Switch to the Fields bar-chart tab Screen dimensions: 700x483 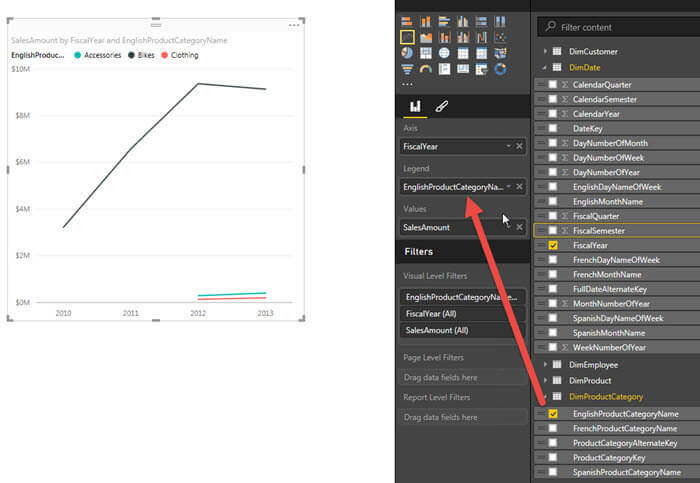(x=415, y=106)
